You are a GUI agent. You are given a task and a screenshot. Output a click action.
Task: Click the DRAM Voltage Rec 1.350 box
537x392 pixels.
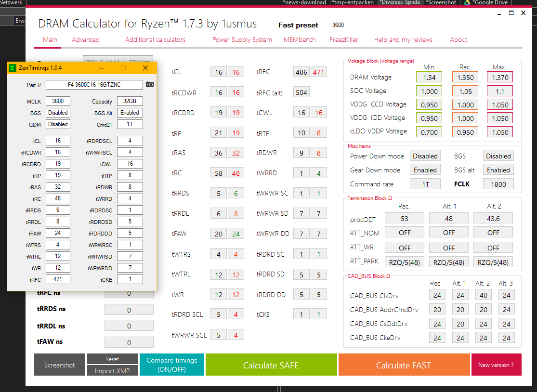coord(465,78)
